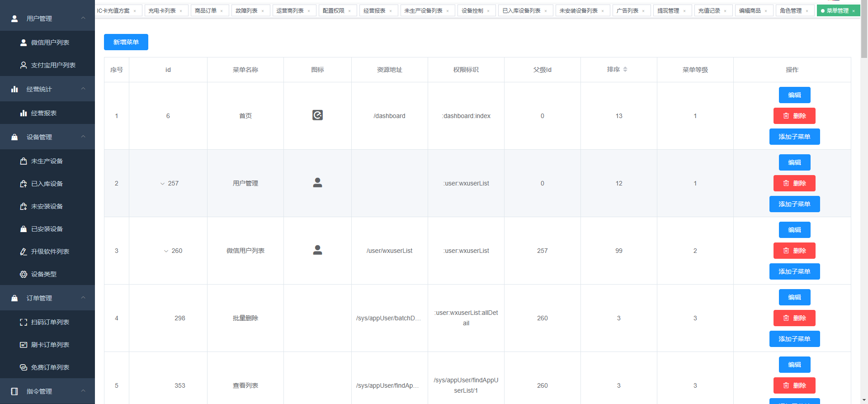Click the 未安装设备 icon in sidebar
The image size is (868, 404).
coord(24,206)
